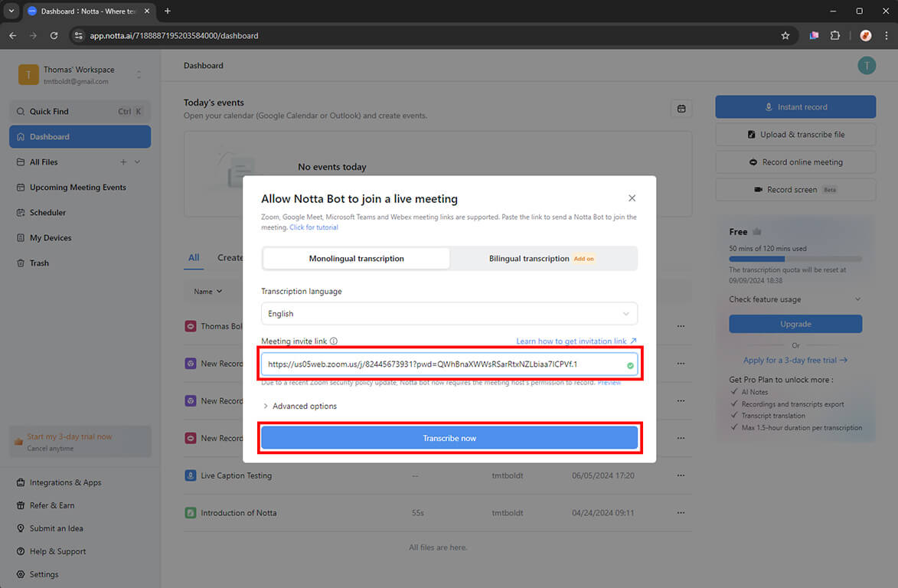This screenshot has height=588, width=898.
Task: Open the calendar icon in Today's events
Action: pos(681,109)
